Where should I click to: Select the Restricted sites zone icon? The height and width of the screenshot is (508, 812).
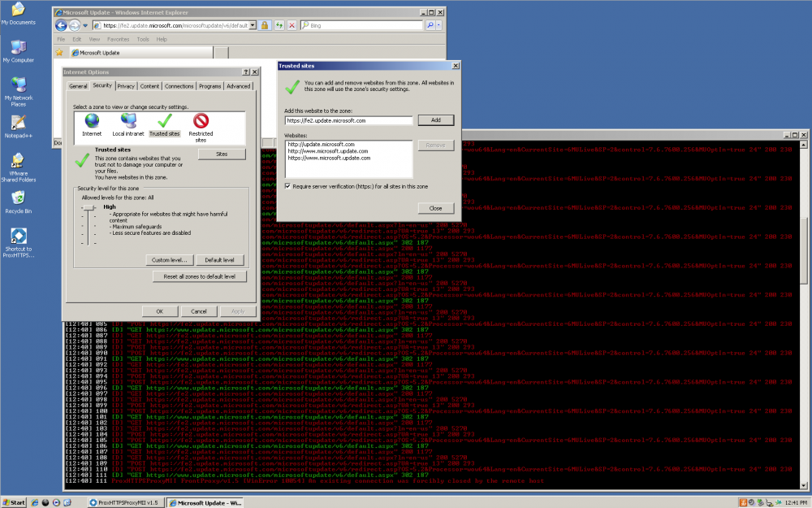tap(201, 121)
